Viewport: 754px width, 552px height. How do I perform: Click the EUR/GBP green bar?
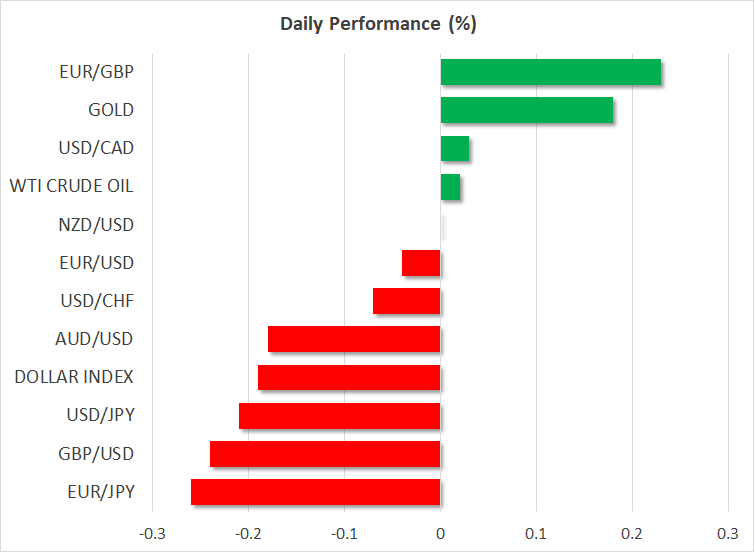coord(551,72)
